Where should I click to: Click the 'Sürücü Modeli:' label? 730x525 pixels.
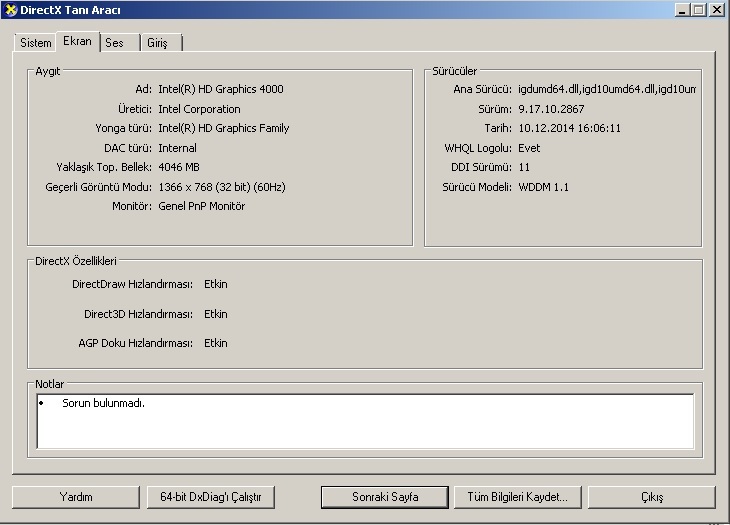477,187
